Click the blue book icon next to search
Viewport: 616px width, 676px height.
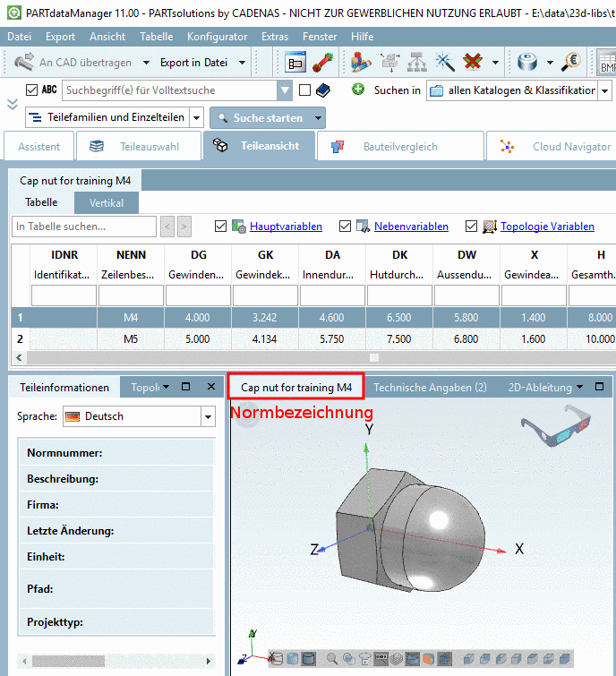[323, 90]
